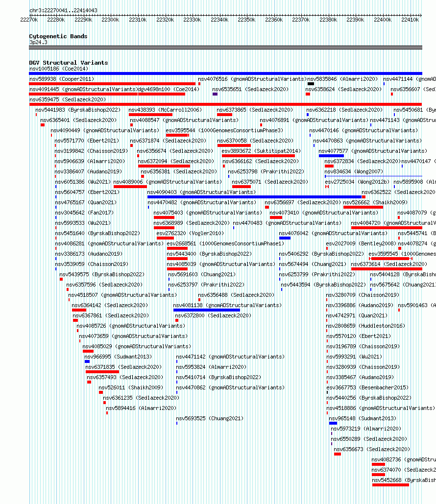Screen dimensions: 436x504
Task: Open nsv526662 (Shaikh2009) variant label
Action: 375,202
